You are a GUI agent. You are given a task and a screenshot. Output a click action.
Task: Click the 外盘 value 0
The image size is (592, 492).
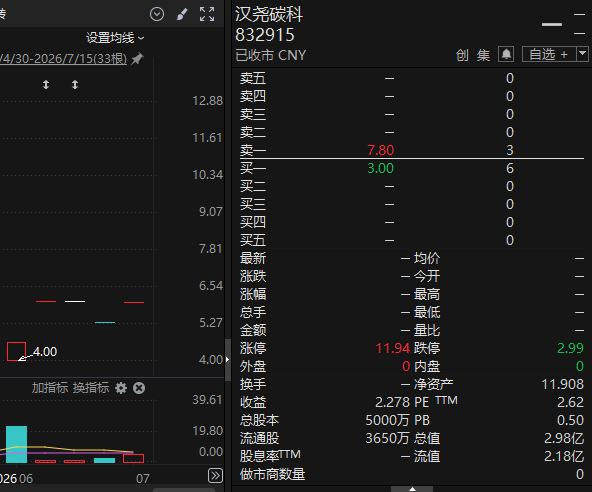point(406,366)
